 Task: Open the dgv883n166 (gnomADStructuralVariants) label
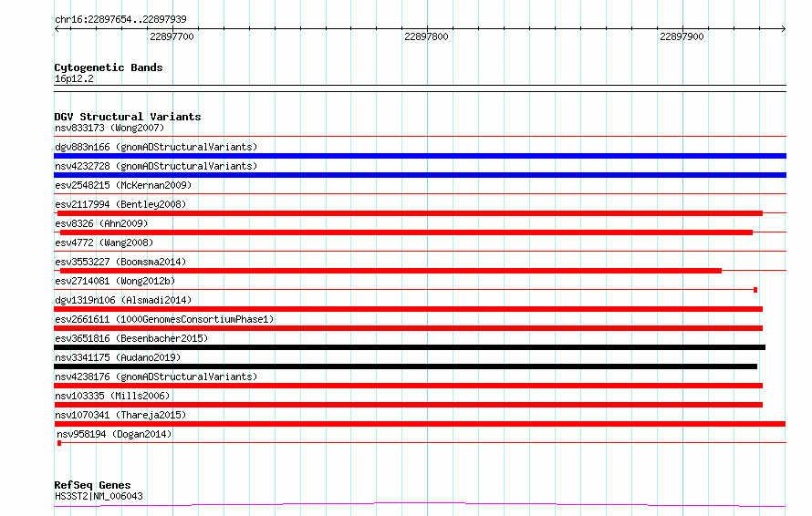coord(156,147)
